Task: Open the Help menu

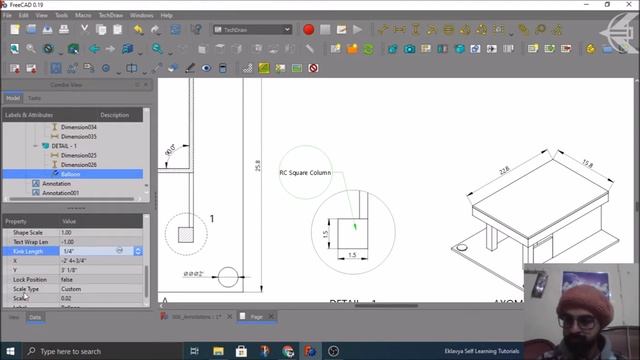Action: [167, 16]
